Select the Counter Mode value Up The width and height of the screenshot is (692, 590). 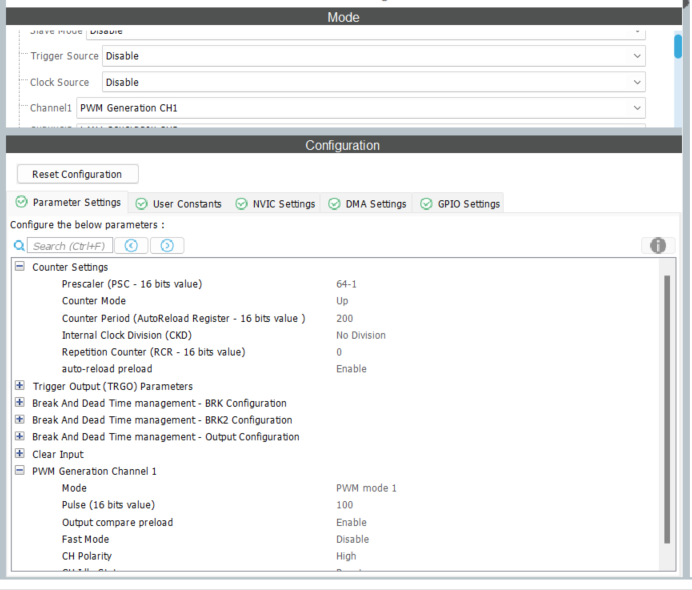[342, 301]
